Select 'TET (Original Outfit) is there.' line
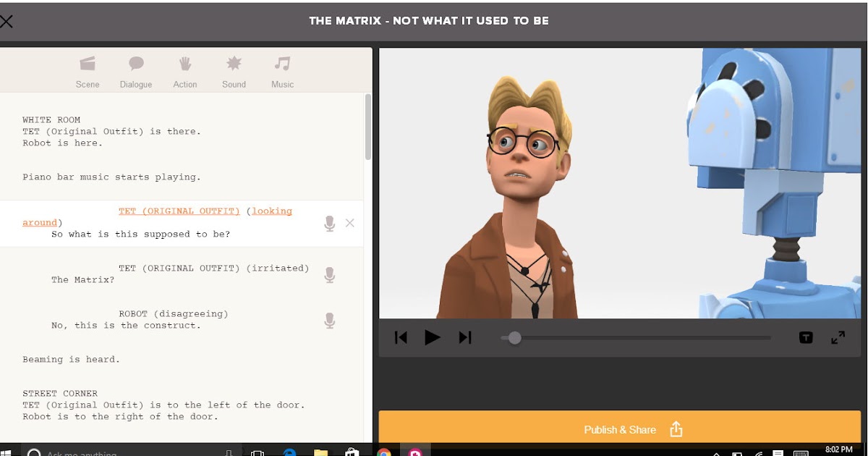The width and height of the screenshot is (868, 456). (x=111, y=132)
